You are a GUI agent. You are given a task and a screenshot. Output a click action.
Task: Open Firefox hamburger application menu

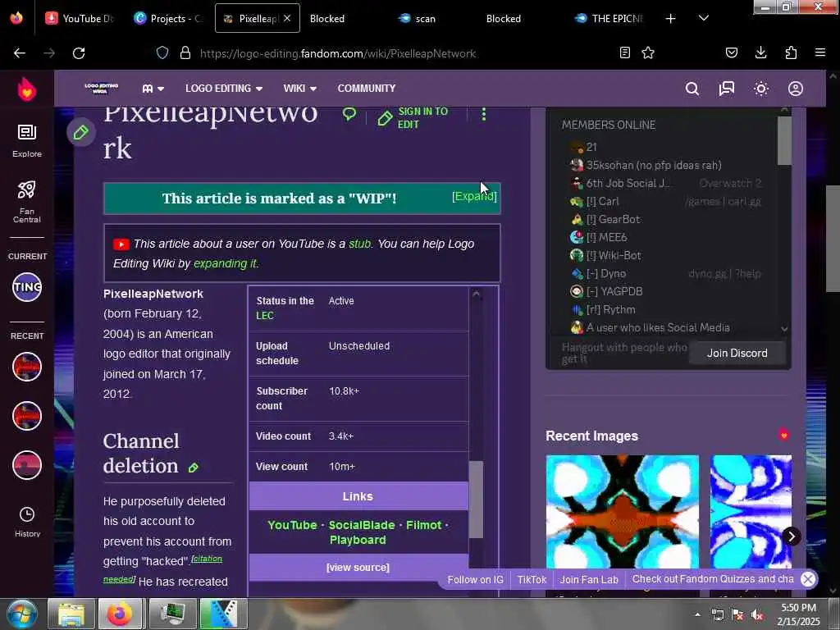[x=820, y=52]
